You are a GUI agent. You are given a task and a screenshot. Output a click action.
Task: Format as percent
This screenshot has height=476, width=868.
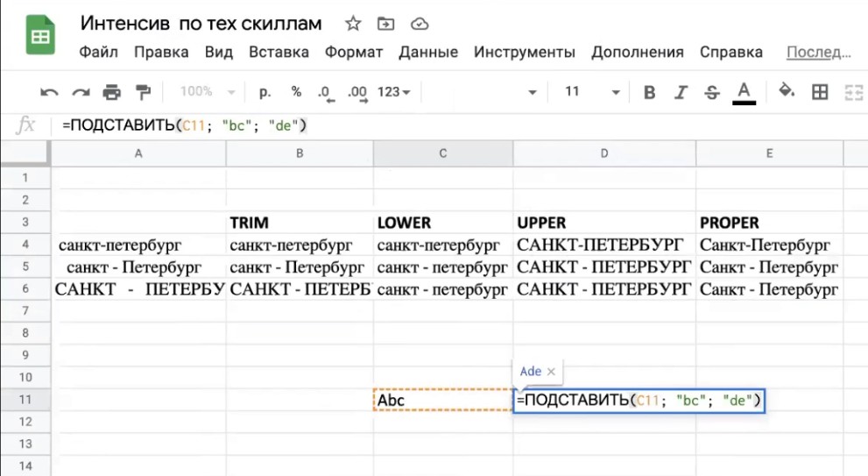296,92
